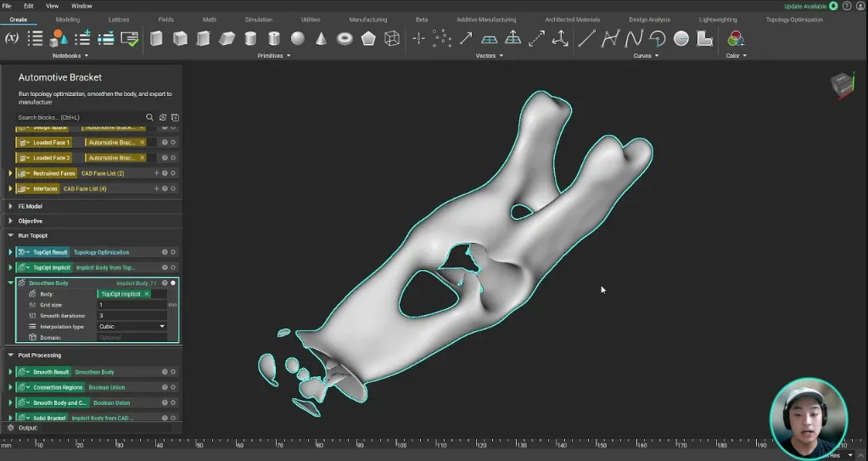Insert the first Box primitive icon

pos(156,38)
